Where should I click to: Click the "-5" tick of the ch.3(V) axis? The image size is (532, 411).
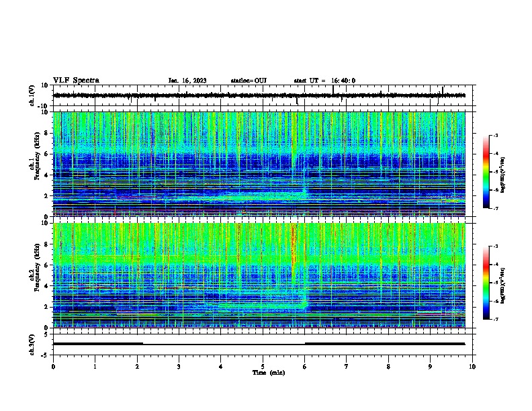[x=46, y=355]
